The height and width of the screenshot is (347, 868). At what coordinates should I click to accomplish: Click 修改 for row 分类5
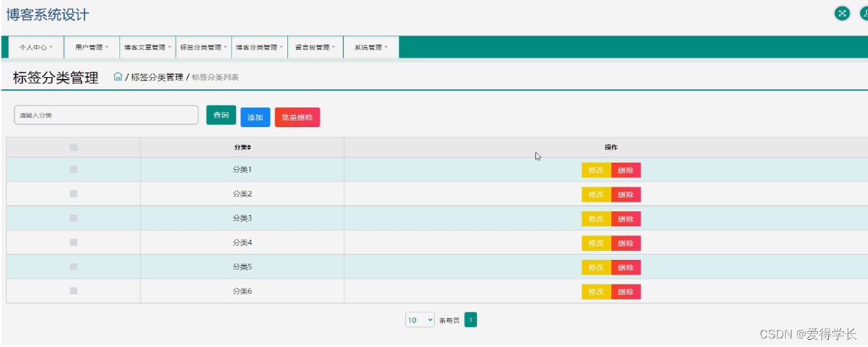tap(596, 267)
